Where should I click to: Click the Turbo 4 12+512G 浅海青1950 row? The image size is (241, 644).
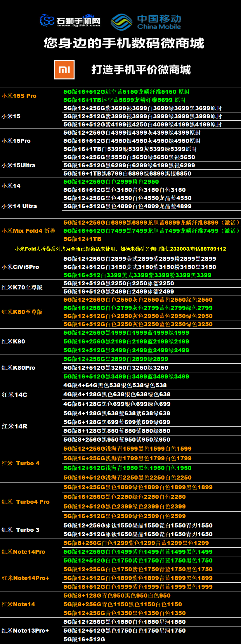(x=152, y=468)
